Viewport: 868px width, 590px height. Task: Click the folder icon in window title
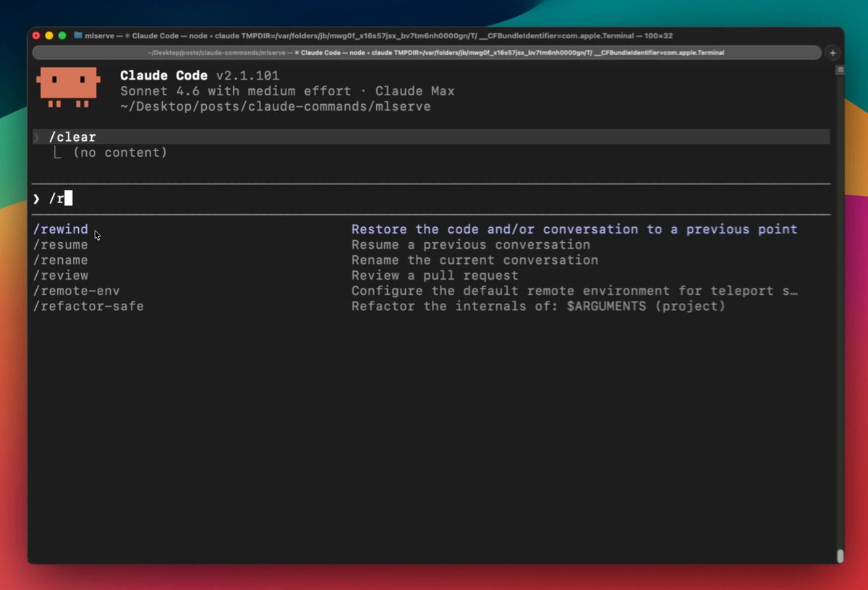click(77, 35)
